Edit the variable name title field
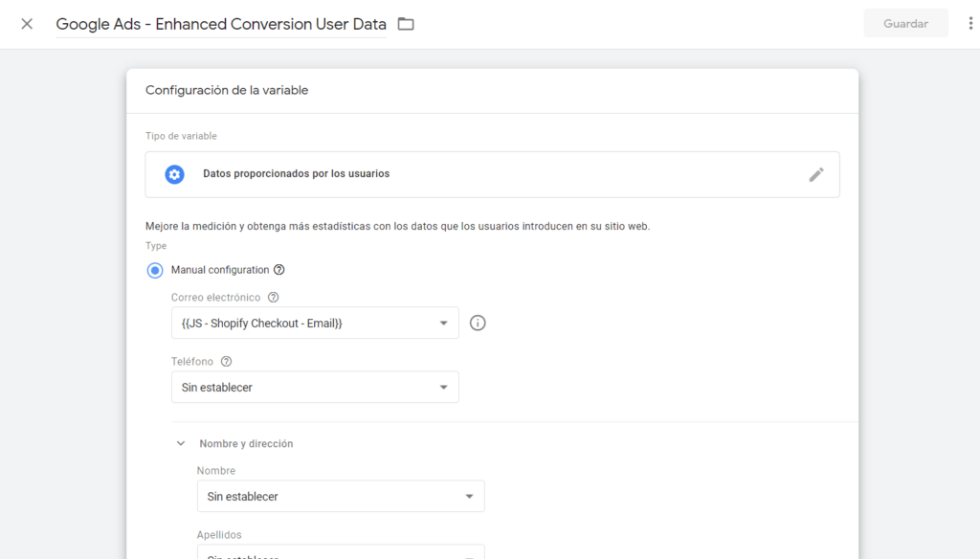980x559 pixels. 221,24
